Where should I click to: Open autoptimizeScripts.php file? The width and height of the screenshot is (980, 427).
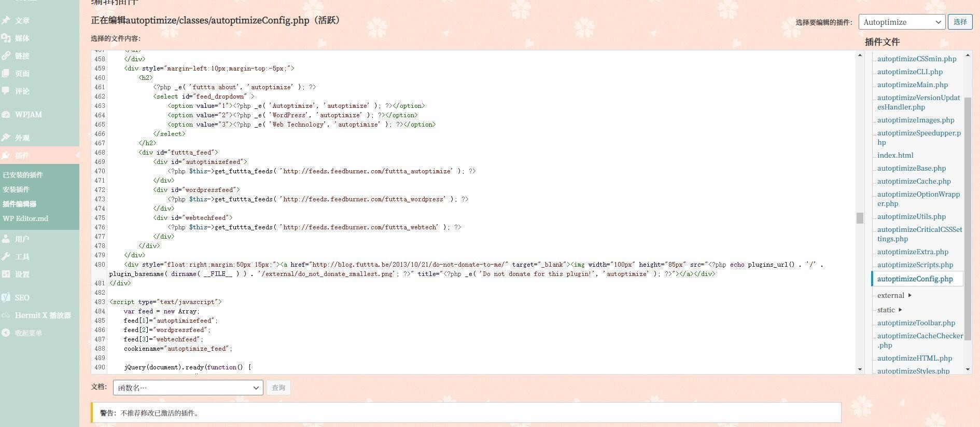pyautogui.click(x=915, y=265)
